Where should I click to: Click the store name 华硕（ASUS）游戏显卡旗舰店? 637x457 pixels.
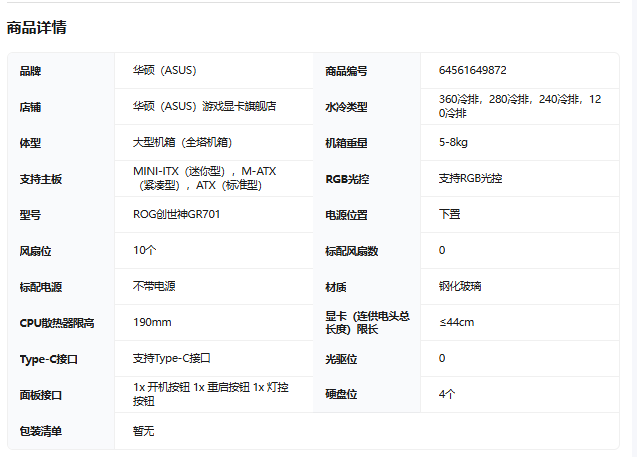[204, 106]
